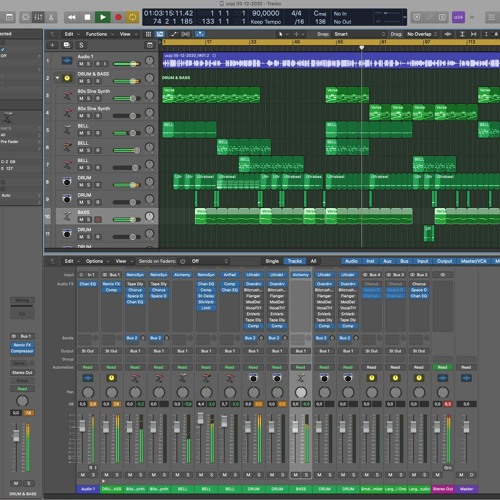500x500 pixels.
Task: Click the Global Solo S button in the track header
Action: point(81,45)
